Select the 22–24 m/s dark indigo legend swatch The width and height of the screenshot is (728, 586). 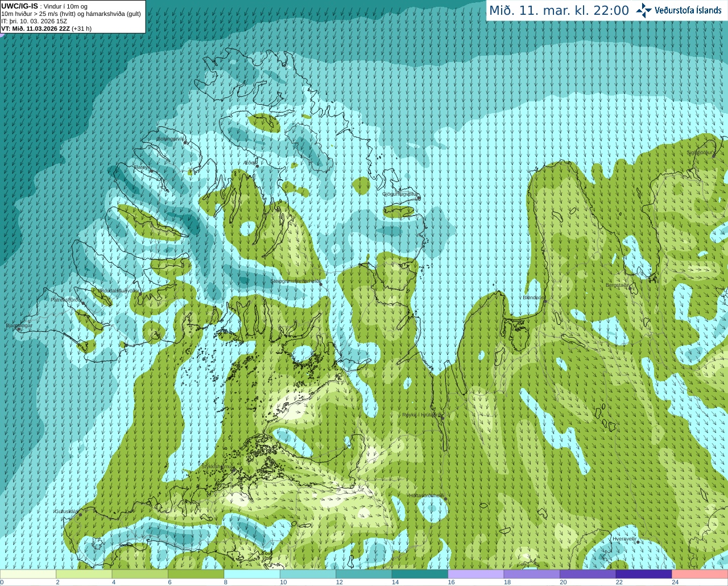tap(644, 574)
